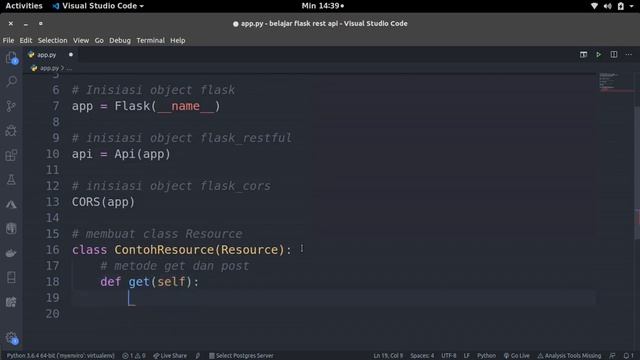Click Activities in the top bar
The height and width of the screenshot is (360, 640).
click(24, 6)
